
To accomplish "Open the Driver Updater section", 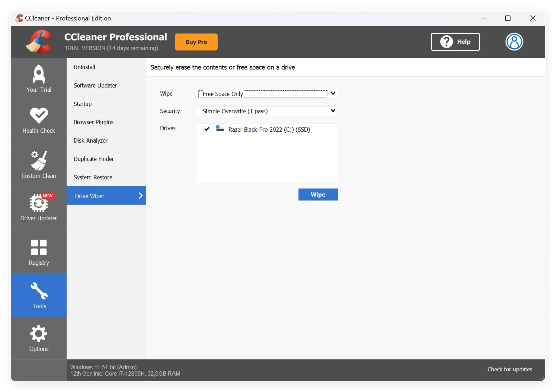I will (39, 208).
